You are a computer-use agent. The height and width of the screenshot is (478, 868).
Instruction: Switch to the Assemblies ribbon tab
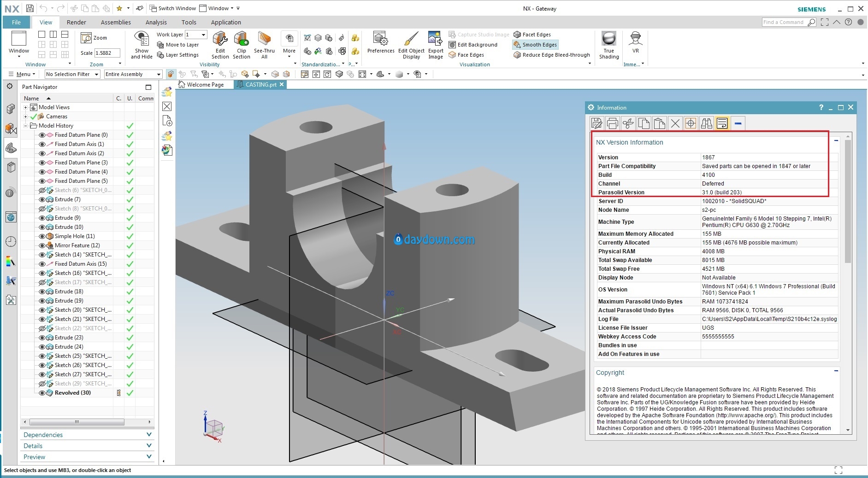coord(116,22)
